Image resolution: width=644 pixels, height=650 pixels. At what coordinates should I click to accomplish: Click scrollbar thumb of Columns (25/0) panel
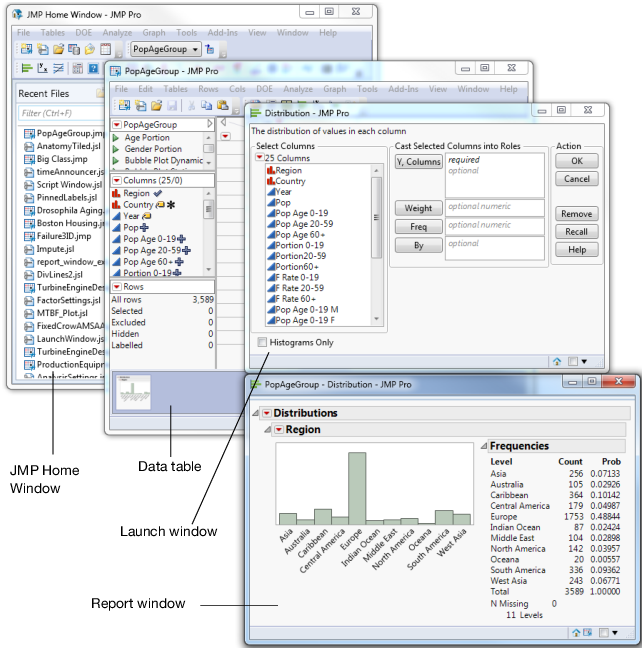click(208, 209)
